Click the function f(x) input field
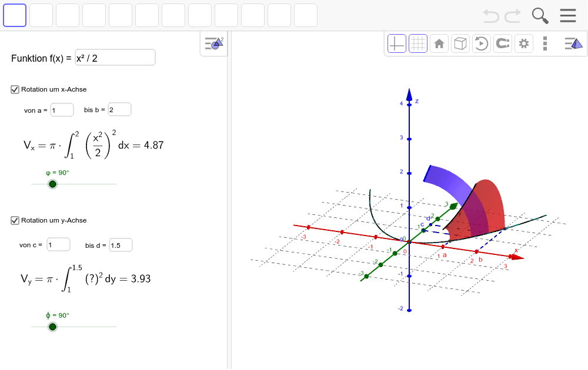 pyautogui.click(x=115, y=58)
